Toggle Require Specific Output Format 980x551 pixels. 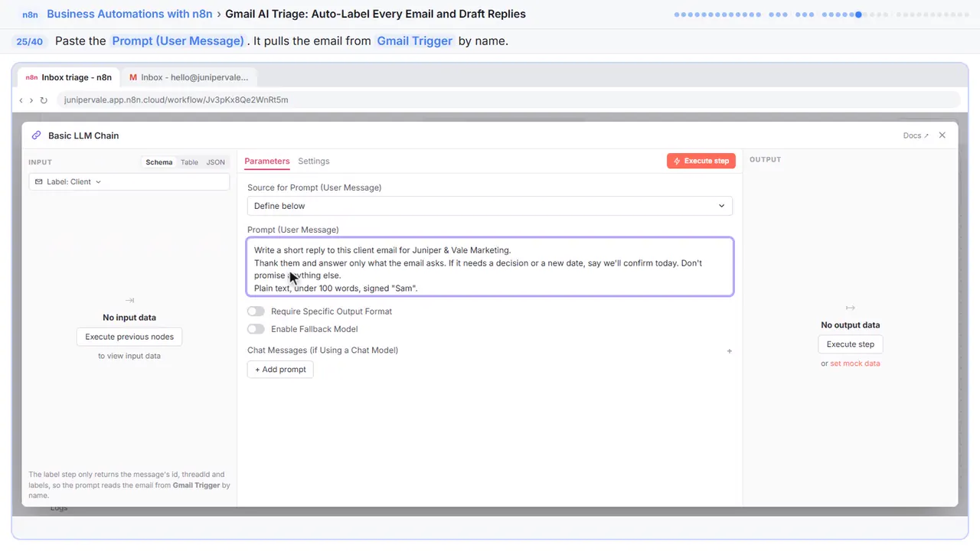(x=256, y=311)
